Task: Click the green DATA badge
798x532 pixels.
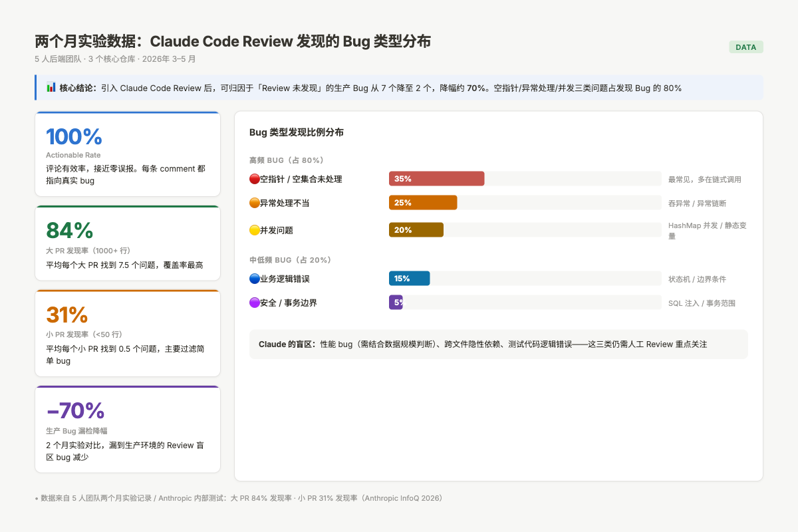Action: point(746,47)
